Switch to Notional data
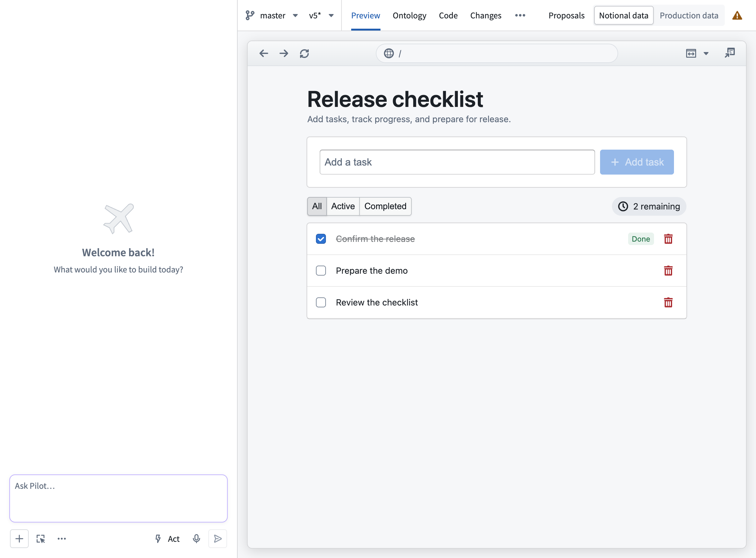Image resolution: width=756 pixels, height=558 pixels. (x=623, y=16)
